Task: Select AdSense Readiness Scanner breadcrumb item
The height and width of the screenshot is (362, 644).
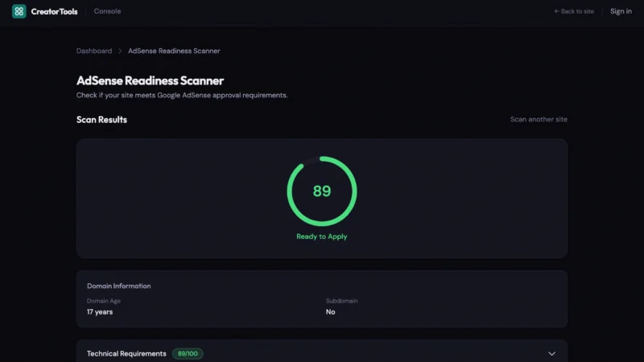Action: tap(174, 51)
